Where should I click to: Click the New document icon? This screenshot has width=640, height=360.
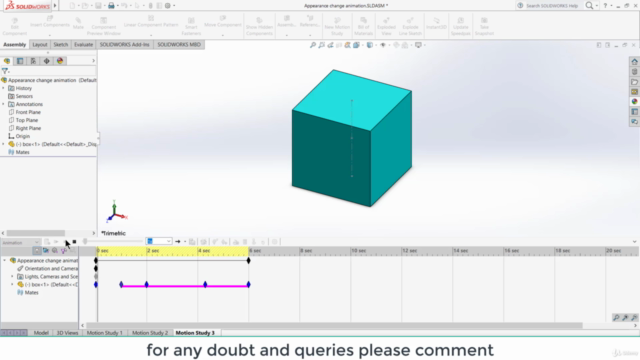click(72, 6)
